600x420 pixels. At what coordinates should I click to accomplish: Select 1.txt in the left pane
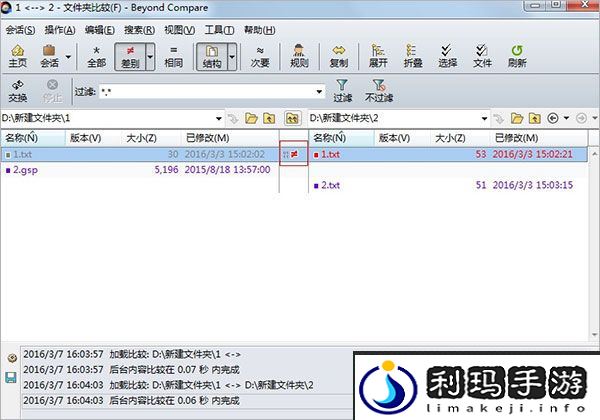pos(139,154)
